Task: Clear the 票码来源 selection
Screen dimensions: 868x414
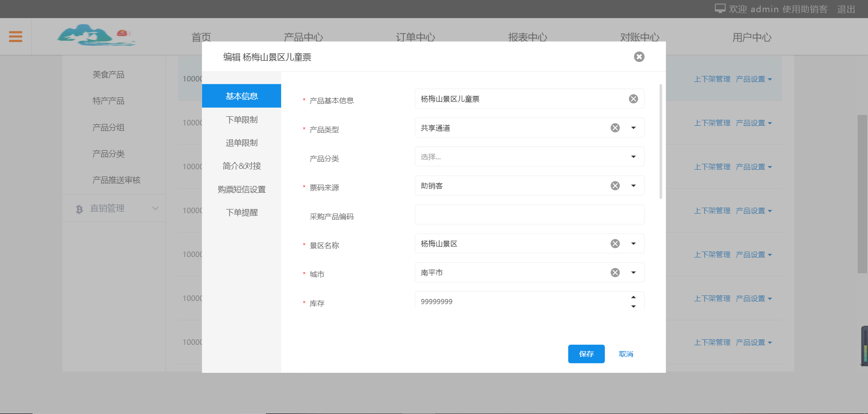Action: (x=615, y=186)
